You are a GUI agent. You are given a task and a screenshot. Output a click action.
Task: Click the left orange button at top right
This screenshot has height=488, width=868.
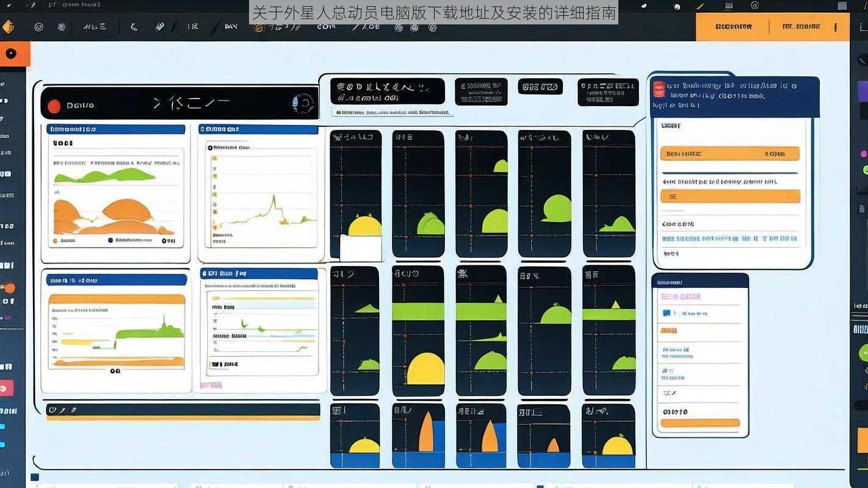coord(732,27)
